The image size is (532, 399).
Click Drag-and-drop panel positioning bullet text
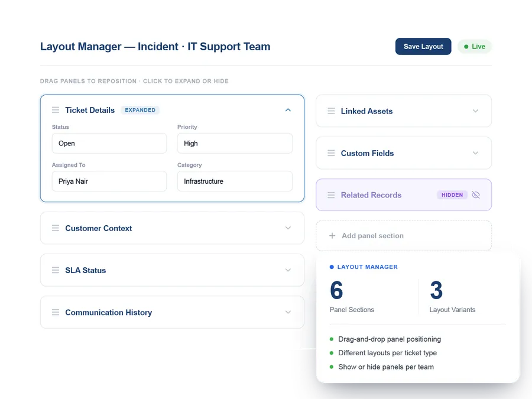pyautogui.click(x=390, y=339)
